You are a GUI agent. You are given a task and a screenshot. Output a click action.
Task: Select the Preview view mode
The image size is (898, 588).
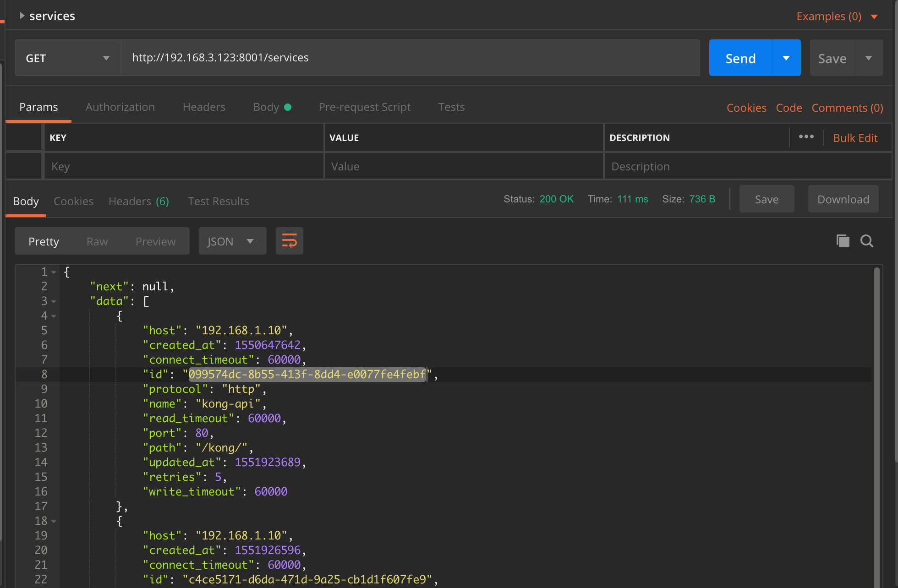tap(155, 241)
